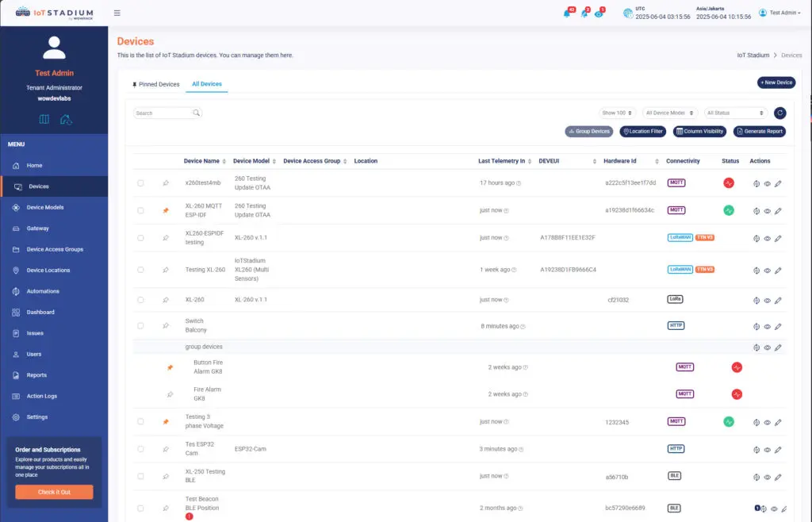The height and width of the screenshot is (522, 812).
Task: Select the checkbox for XL-260 row
Action: coord(140,300)
